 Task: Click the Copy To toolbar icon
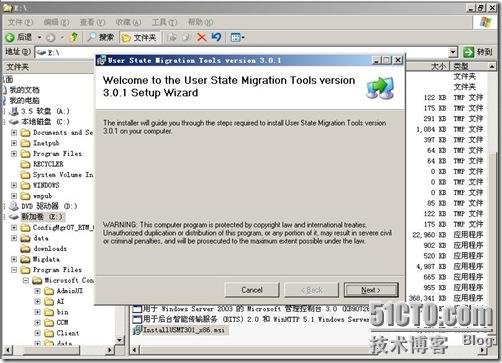186,37
